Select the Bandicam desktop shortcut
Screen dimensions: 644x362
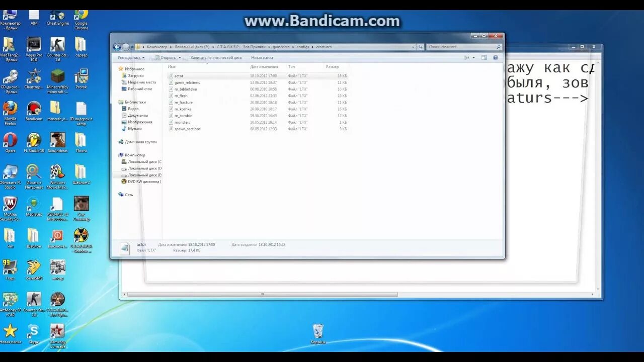click(x=34, y=111)
